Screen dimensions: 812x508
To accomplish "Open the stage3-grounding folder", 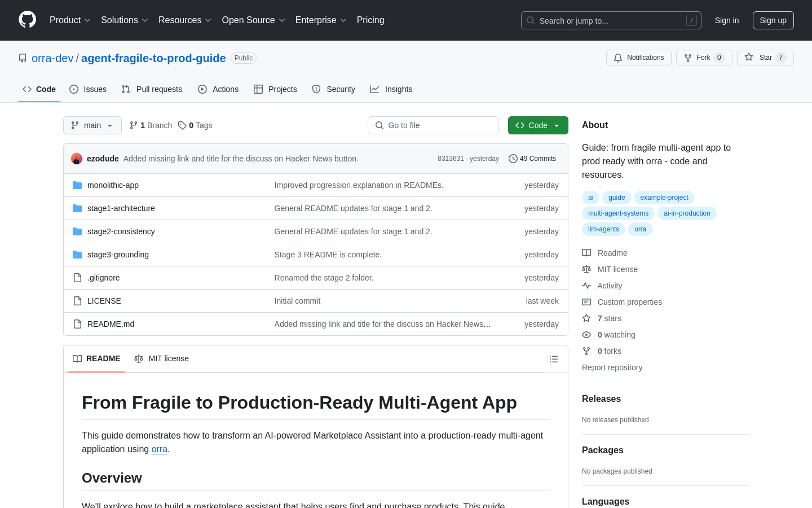I will click(x=118, y=255).
